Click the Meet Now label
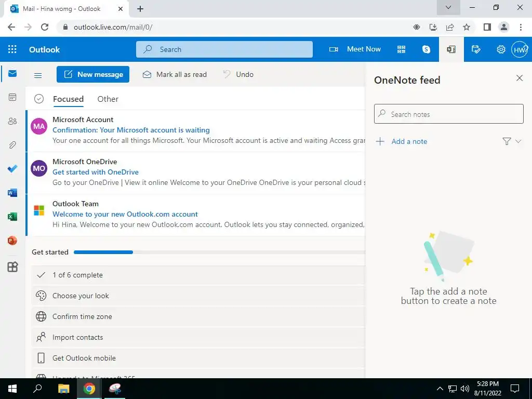Image resolution: width=532 pixels, height=399 pixels. click(x=364, y=49)
